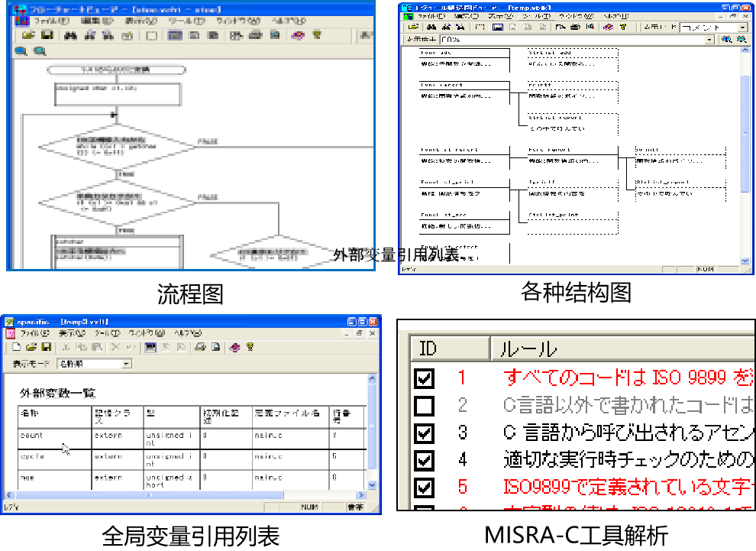The width and height of the screenshot is (756, 551).
Task: Open purple help book icon in flowchart viewer
Action: pos(298,34)
